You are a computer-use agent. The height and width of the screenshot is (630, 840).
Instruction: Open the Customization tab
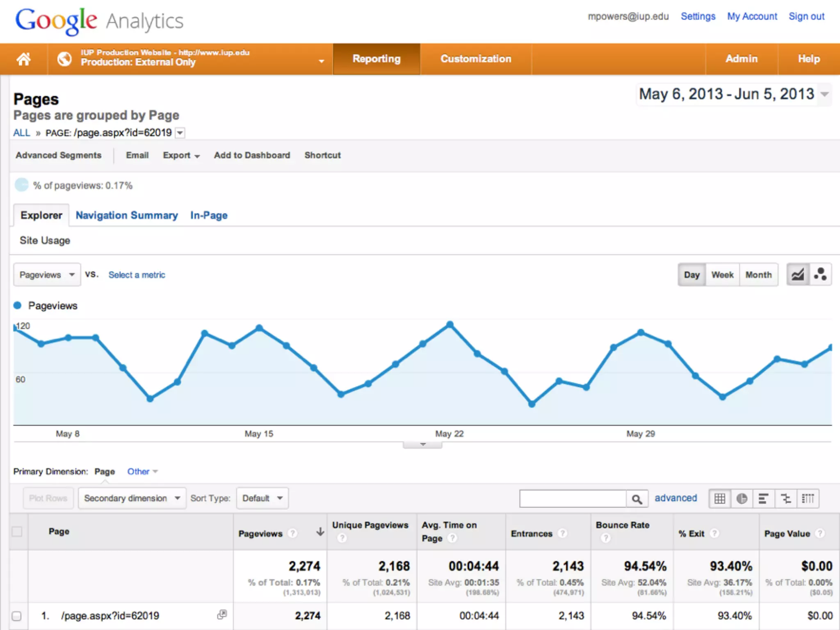475,59
